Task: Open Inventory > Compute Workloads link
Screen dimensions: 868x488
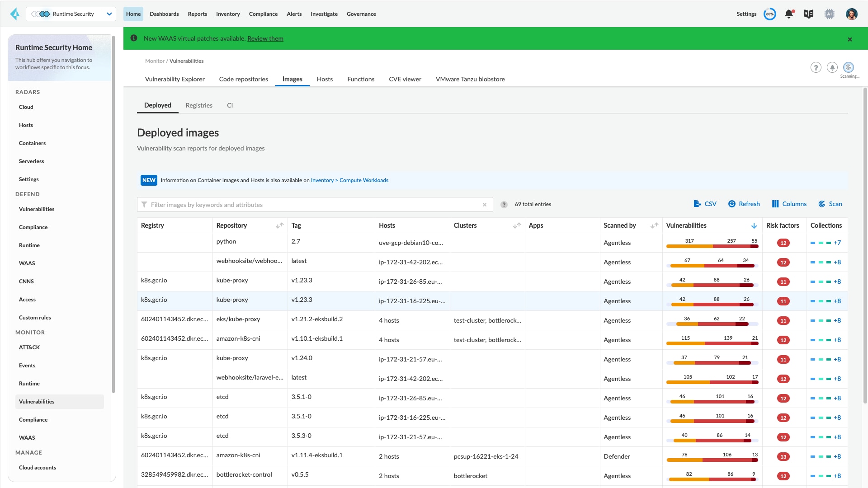Action: (349, 180)
